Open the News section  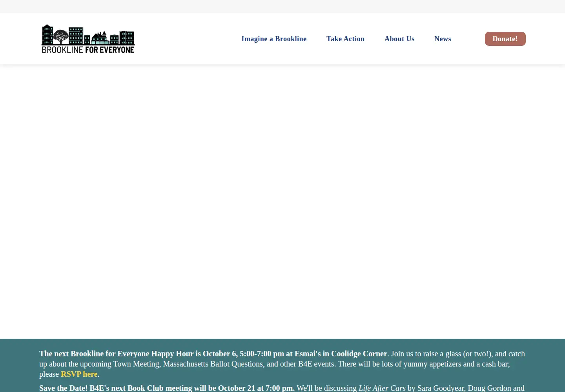point(443,39)
